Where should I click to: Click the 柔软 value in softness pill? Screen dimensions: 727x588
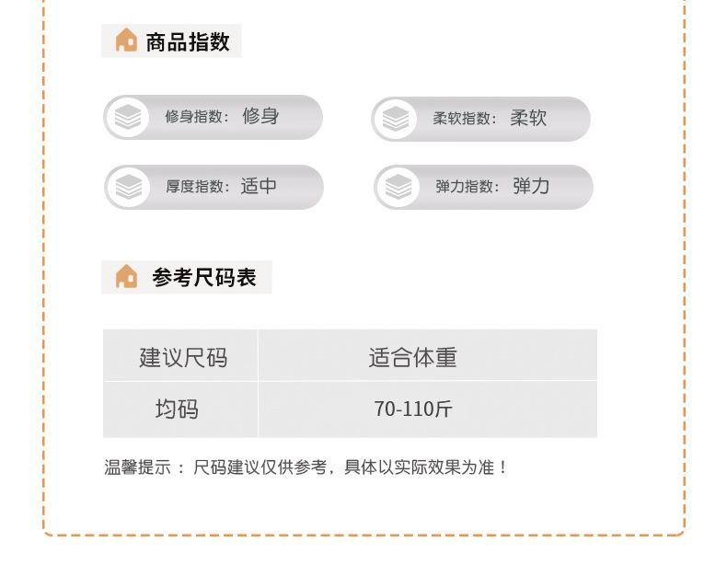tap(528, 119)
